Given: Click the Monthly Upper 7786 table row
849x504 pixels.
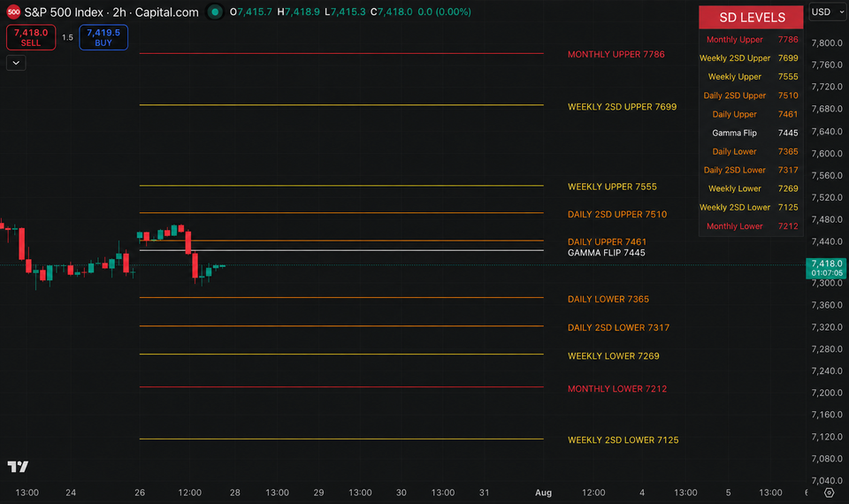Looking at the screenshot, I should click(x=752, y=40).
